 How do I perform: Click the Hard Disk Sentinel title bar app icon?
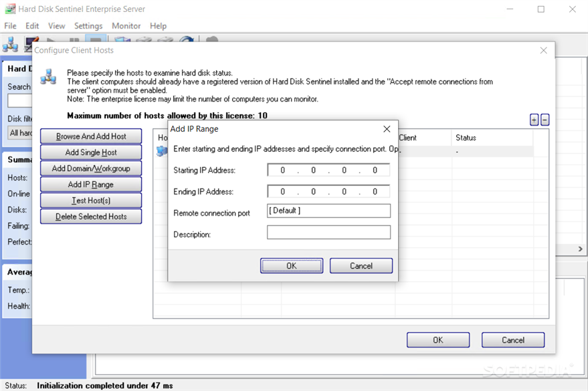coord(10,9)
